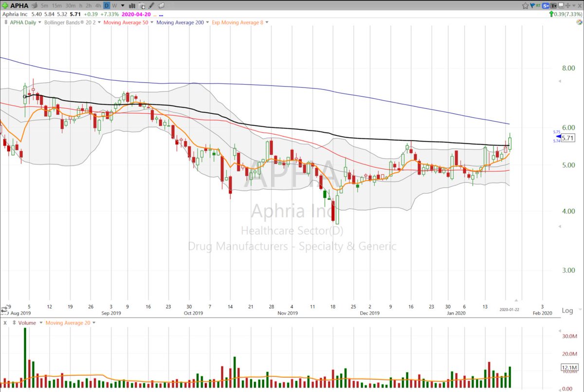Select the 15m timeframe

click(x=56, y=6)
